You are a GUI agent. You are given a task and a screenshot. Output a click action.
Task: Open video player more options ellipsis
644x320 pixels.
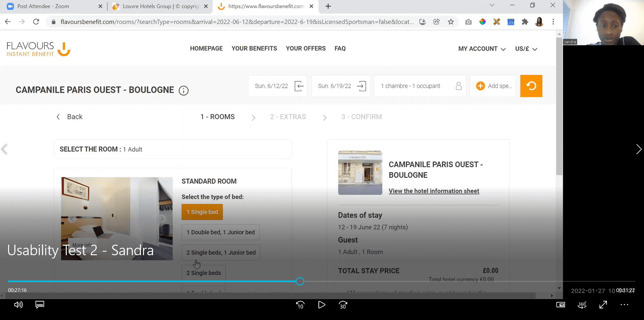624,305
